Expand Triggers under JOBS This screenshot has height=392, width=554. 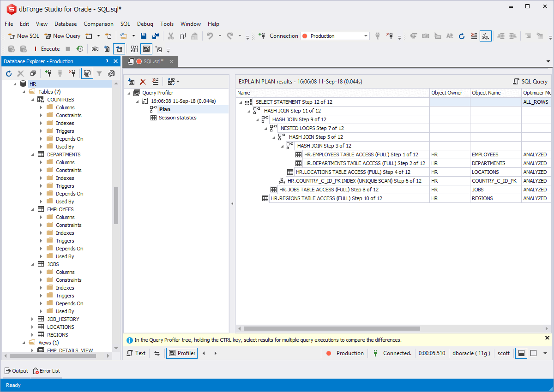41,296
